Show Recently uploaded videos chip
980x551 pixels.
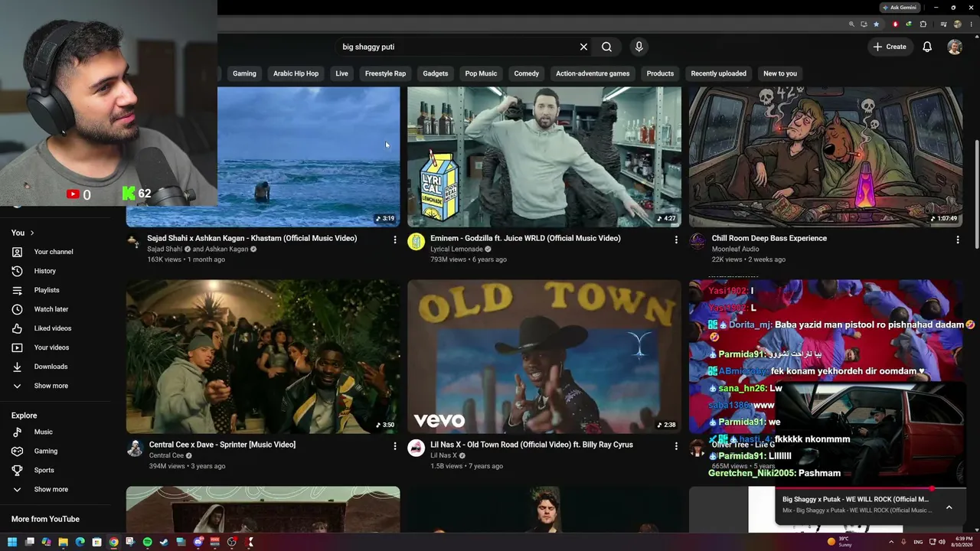coord(718,73)
